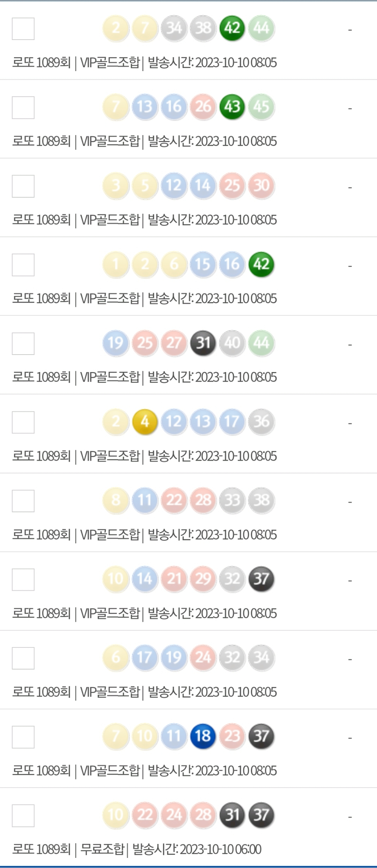Click the dark green 42 ball after 16
377x868 pixels.
(261, 264)
